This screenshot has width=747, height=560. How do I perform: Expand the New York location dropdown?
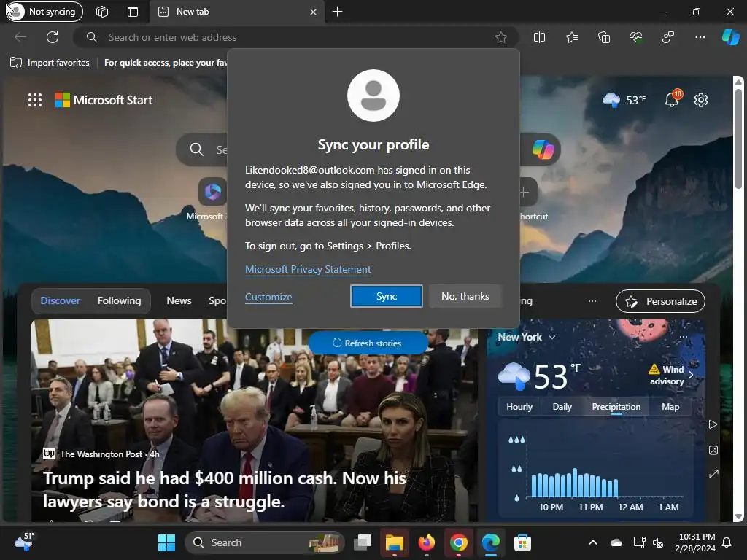[527, 337]
